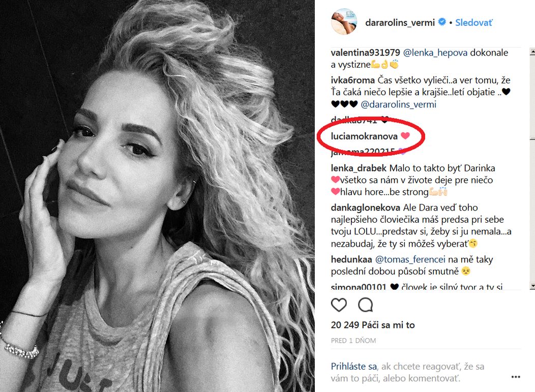Click the verified badge next to dararolins_vermi
This screenshot has height=392, width=535.
(x=442, y=22)
